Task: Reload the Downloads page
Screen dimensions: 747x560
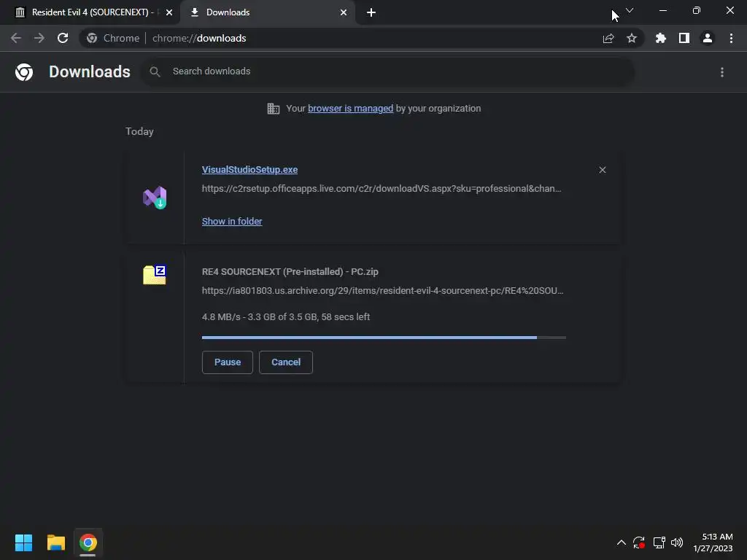Action: 63,38
